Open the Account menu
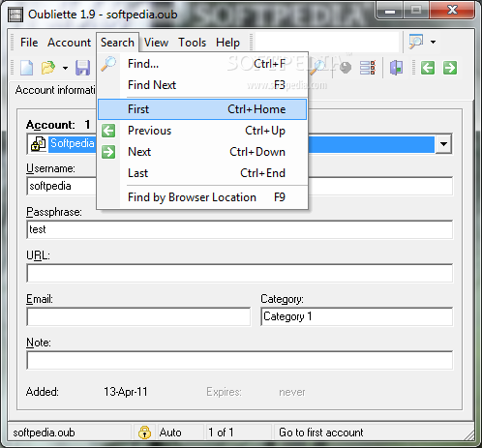The image size is (482, 448). [x=70, y=43]
